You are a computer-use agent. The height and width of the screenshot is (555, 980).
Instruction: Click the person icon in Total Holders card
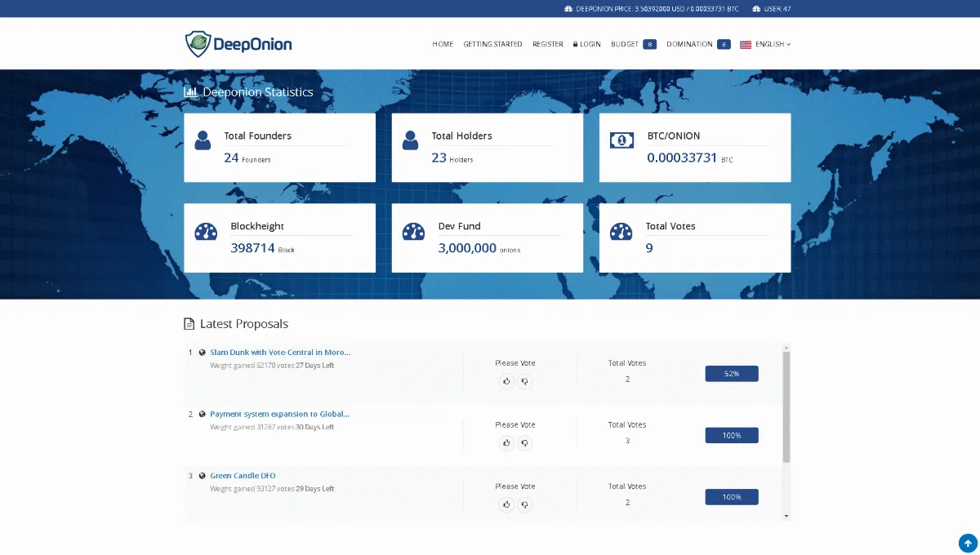[x=410, y=140]
